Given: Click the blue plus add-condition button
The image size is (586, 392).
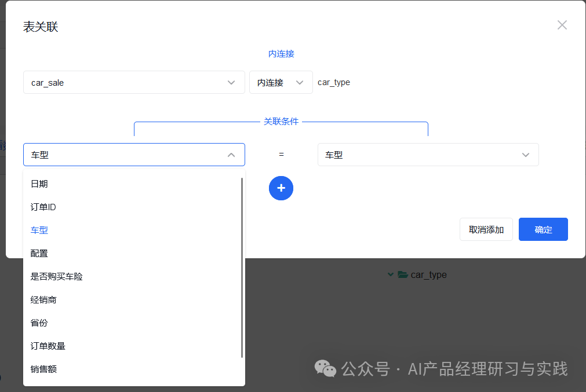Looking at the screenshot, I should tap(281, 188).
